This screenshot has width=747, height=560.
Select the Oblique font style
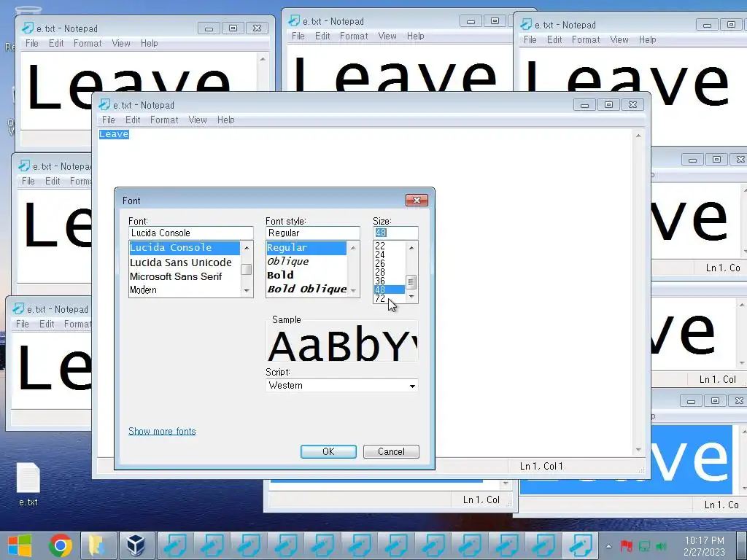[287, 262]
